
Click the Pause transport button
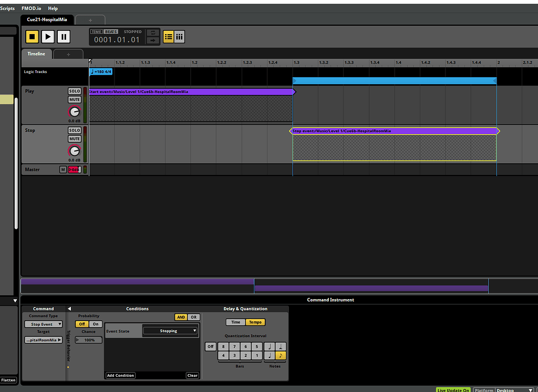(x=63, y=36)
